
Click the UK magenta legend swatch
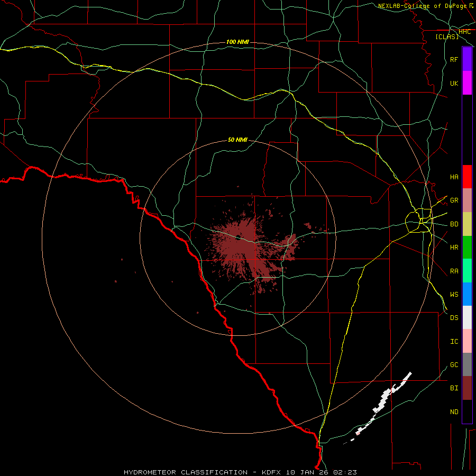coord(467,83)
